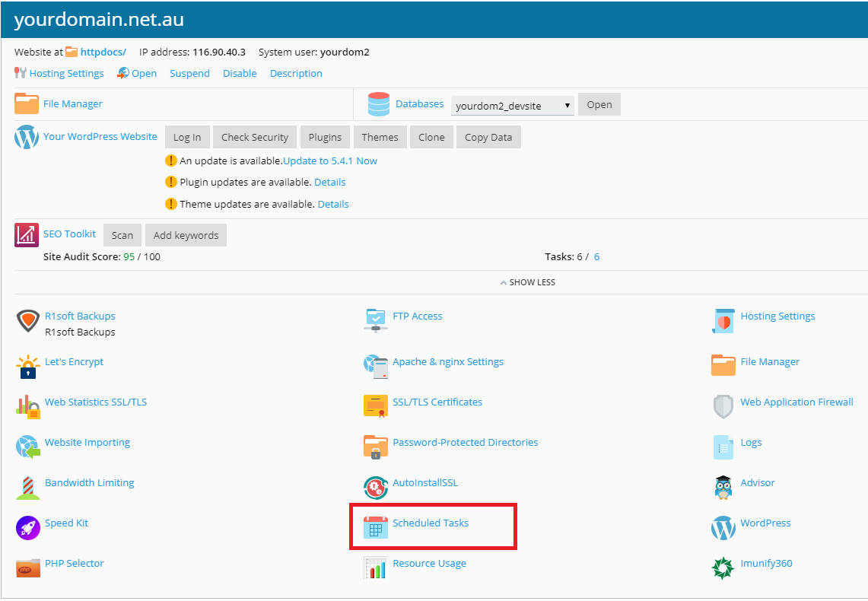
Task: Click the Imunify360 green star icon
Action: (723, 568)
